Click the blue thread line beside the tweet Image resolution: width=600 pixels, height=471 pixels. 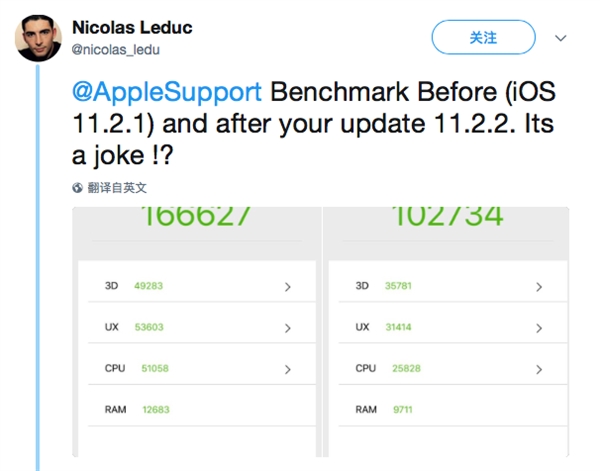coord(38,268)
